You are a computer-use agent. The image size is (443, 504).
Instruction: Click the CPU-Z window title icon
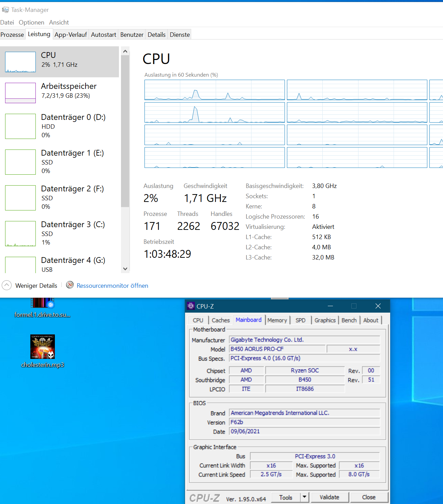click(191, 306)
